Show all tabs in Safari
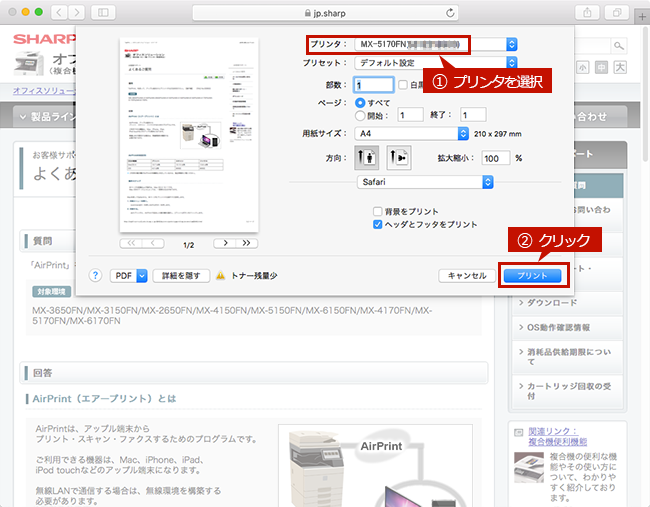The height and width of the screenshot is (507, 650). pyautogui.click(x=617, y=12)
